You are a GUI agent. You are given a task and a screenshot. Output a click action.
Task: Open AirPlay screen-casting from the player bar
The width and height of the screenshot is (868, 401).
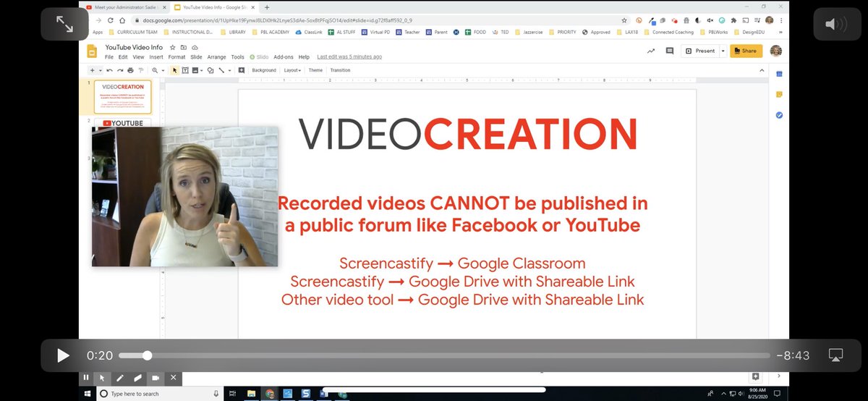coord(835,355)
